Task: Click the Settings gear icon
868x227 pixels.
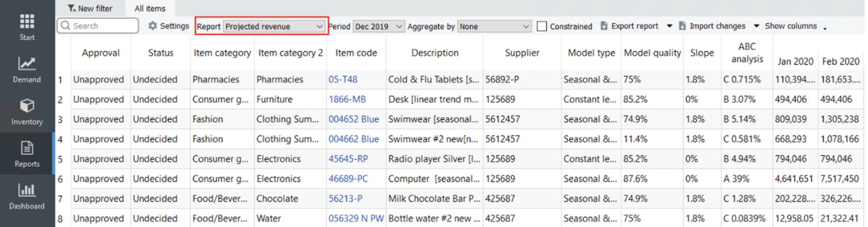Action: point(153,26)
